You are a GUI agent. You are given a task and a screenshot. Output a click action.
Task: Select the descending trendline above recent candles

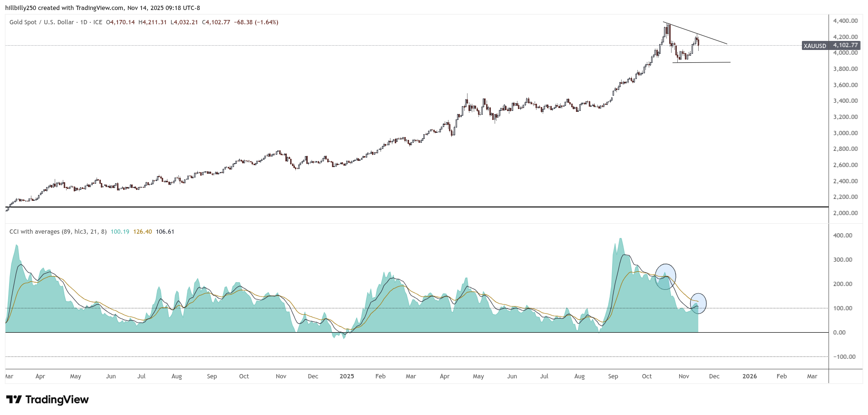(x=699, y=34)
